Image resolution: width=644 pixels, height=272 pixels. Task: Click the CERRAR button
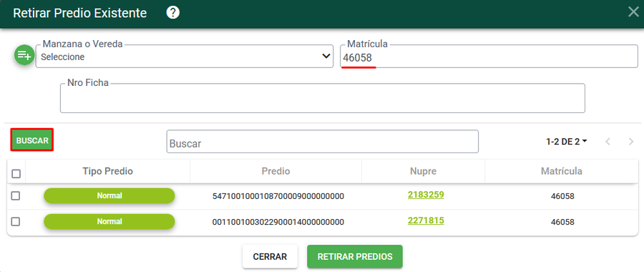click(270, 257)
